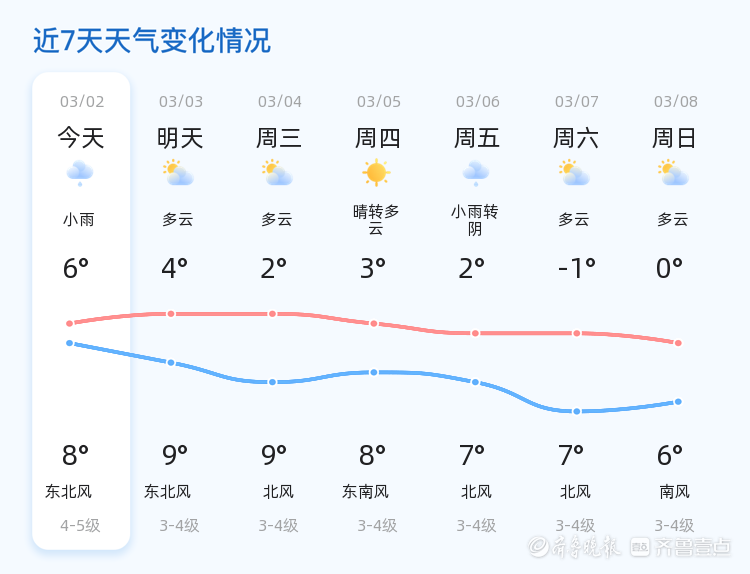Viewport: 750px width, 574px height.
Task: Click Saturday's partly cloudy weather icon
Action: click(574, 174)
